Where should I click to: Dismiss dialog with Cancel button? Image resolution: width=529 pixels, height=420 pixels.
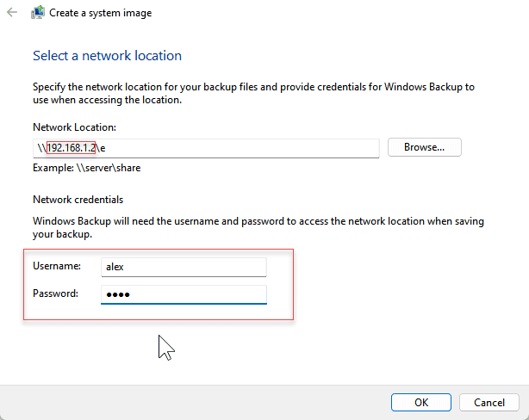click(x=489, y=402)
